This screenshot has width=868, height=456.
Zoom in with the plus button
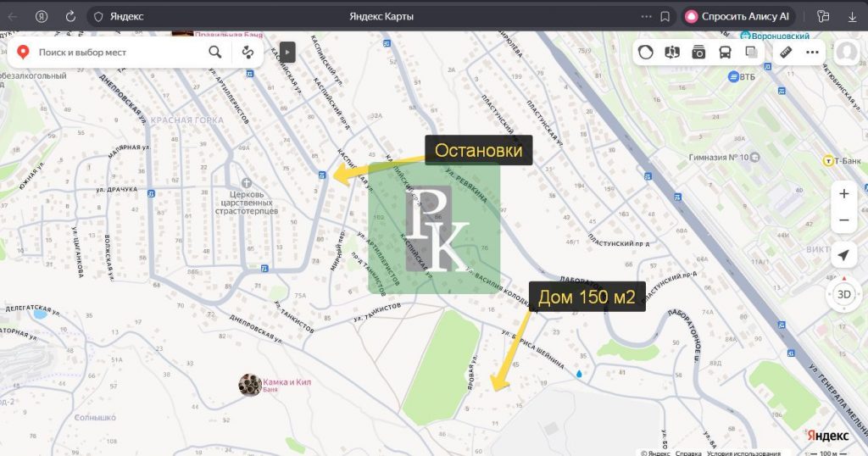[x=843, y=194]
